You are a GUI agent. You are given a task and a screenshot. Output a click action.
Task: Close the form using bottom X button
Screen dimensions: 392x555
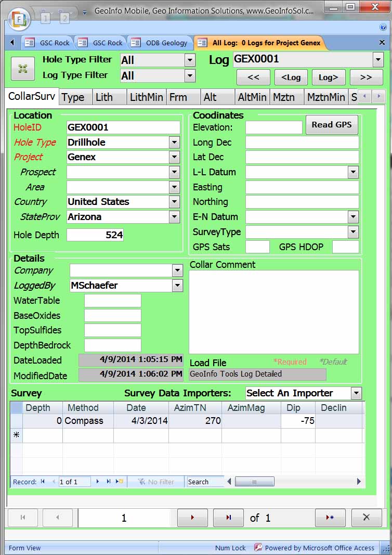tap(366, 518)
